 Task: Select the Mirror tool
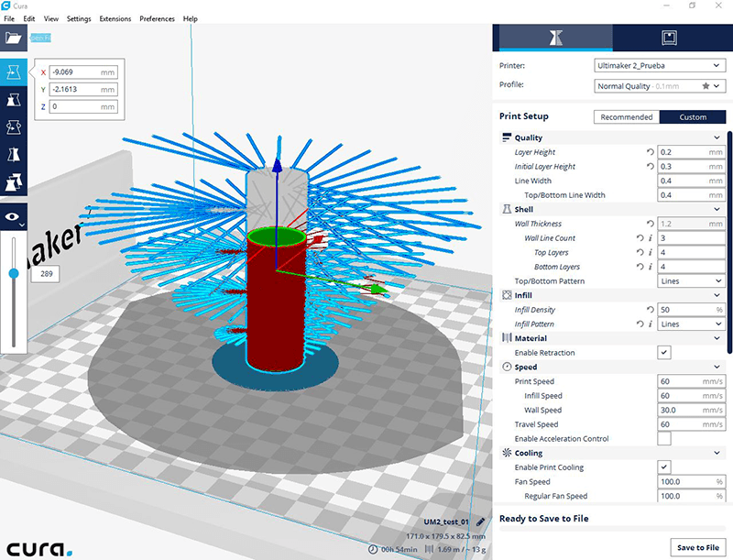(x=13, y=154)
